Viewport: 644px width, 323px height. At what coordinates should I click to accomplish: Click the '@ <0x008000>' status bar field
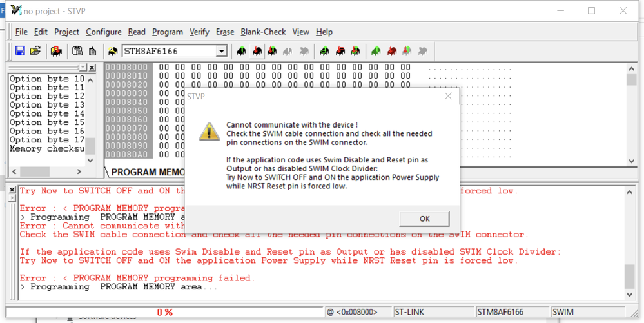pyautogui.click(x=358, y=312)
